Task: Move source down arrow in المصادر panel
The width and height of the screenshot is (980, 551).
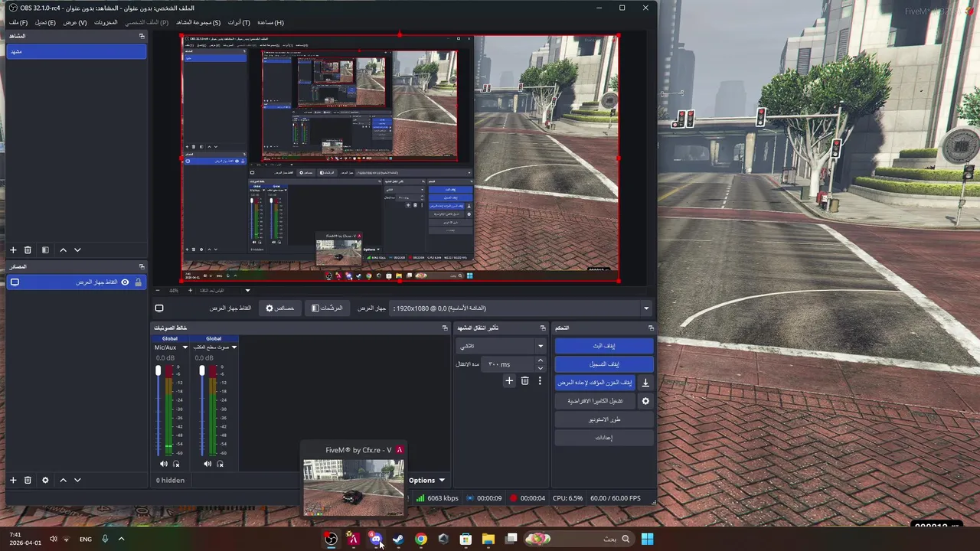Action: tap(77, 480)
